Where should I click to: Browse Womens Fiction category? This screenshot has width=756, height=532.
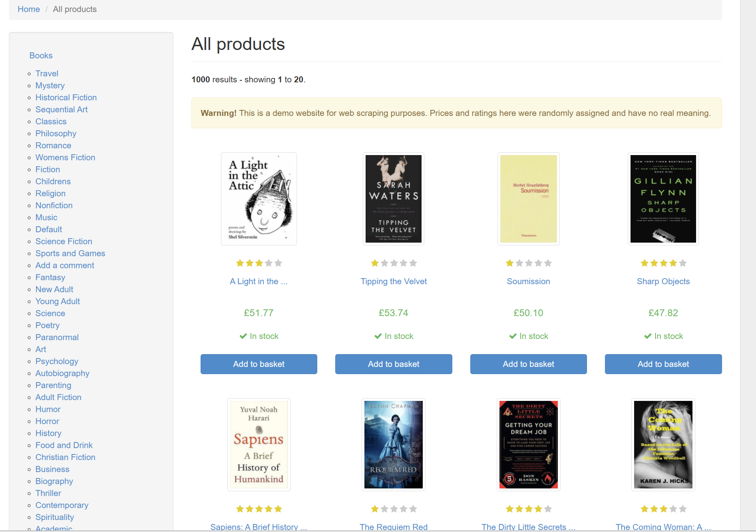coord(65,157)
